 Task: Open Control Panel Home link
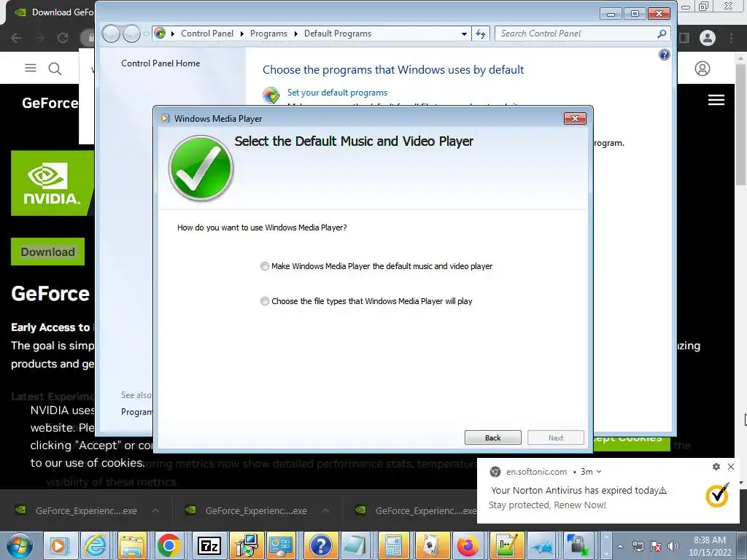pos(160,63)
